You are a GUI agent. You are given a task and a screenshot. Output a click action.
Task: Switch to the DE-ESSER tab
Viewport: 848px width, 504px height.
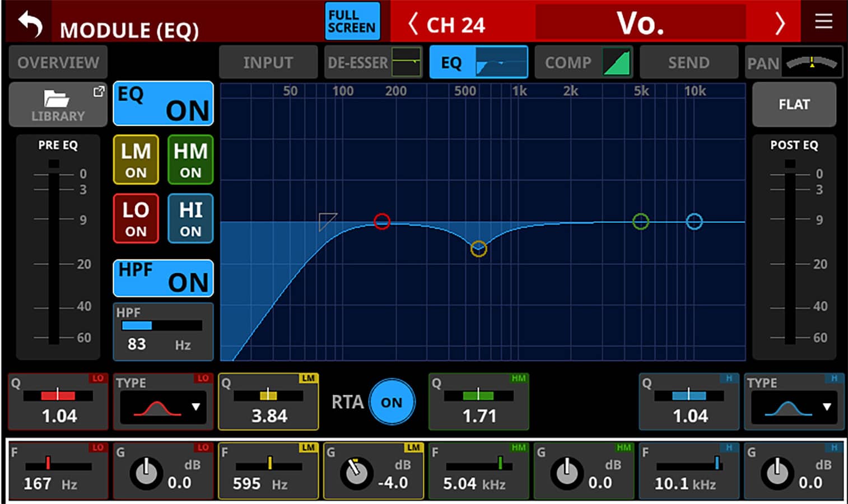click(x=374, y=62)
